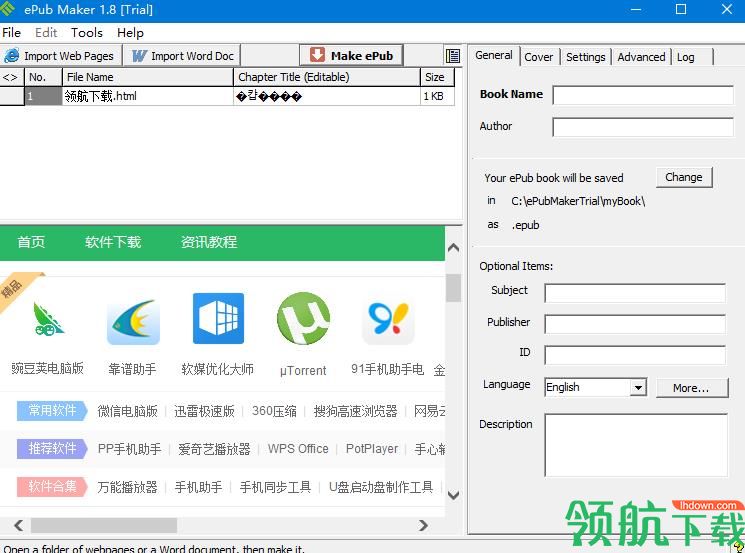Click the ePub Maker app icon in title bar
Screen dimensions: 745x553
(8, 8)
